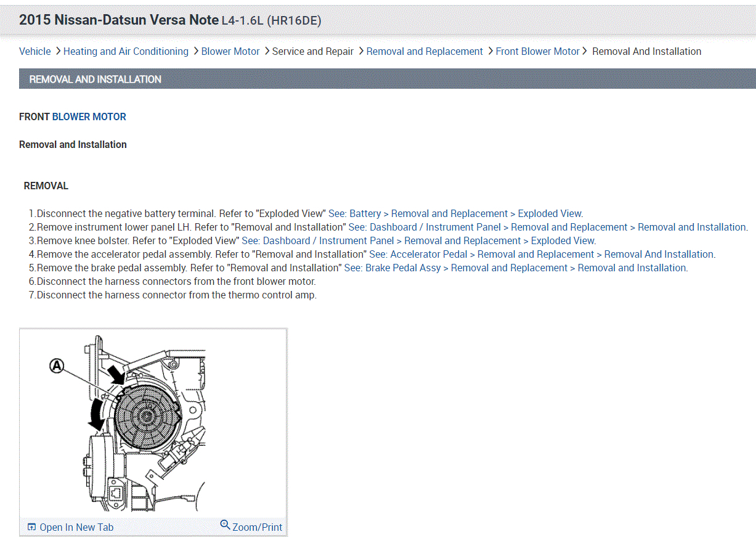Click the 2015 Nissan-Datsun Versa Note title

pyautogui.click(x=170, y=20)
